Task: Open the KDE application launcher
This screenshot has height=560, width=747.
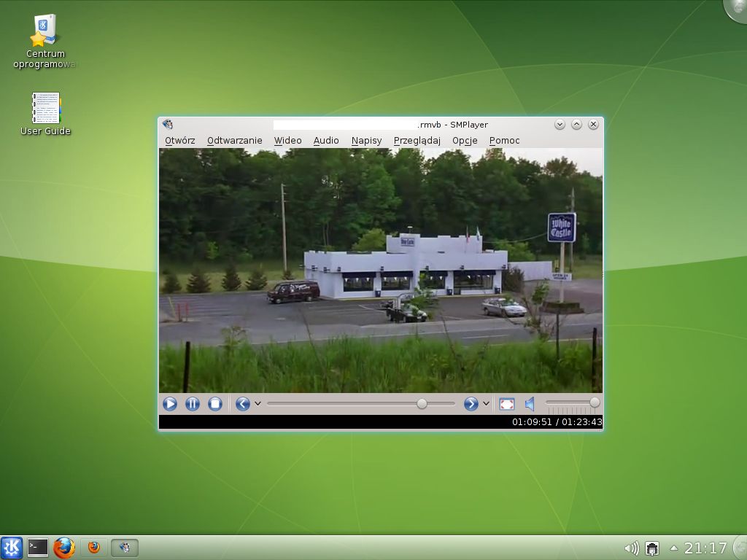Action: 12,548
